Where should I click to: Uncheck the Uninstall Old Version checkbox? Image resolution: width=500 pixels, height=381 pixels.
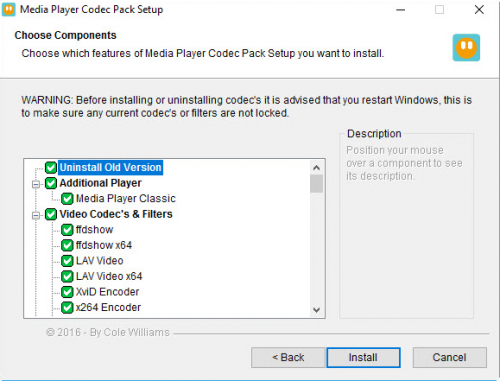[x=51, y=167]
